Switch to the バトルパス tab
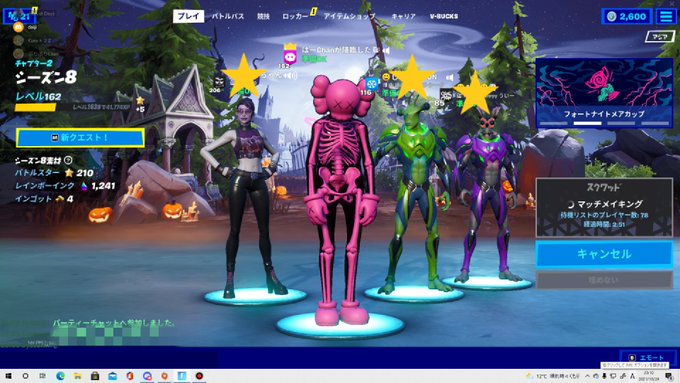Viewport: 680px width, 383px height. tap(228, 16)
